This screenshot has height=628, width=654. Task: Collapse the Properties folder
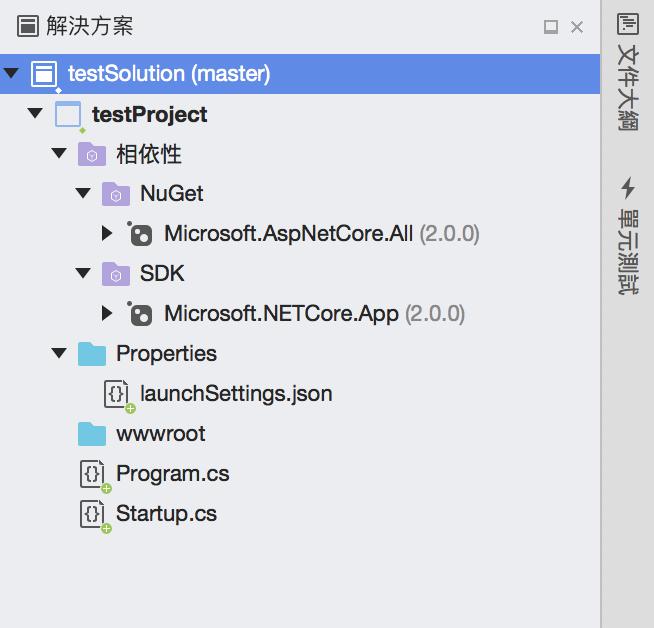(x=60, y=354)
